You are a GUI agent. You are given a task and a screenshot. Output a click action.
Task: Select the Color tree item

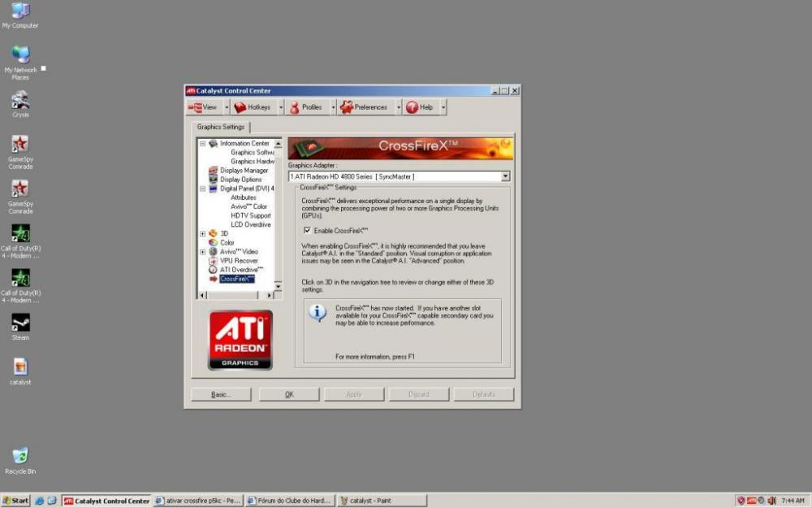click(227, 242)
